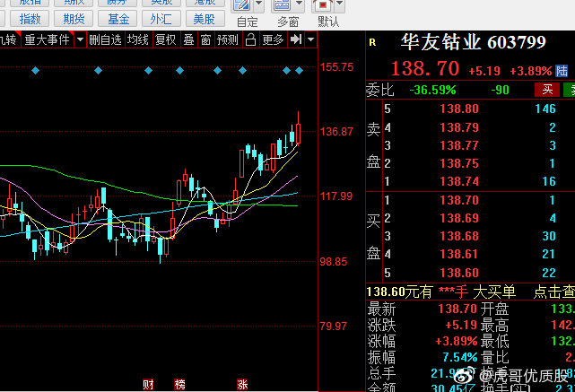Toggle 叠 overlay mode
Viewport: 575px width, 392px height.
point(188,39)
